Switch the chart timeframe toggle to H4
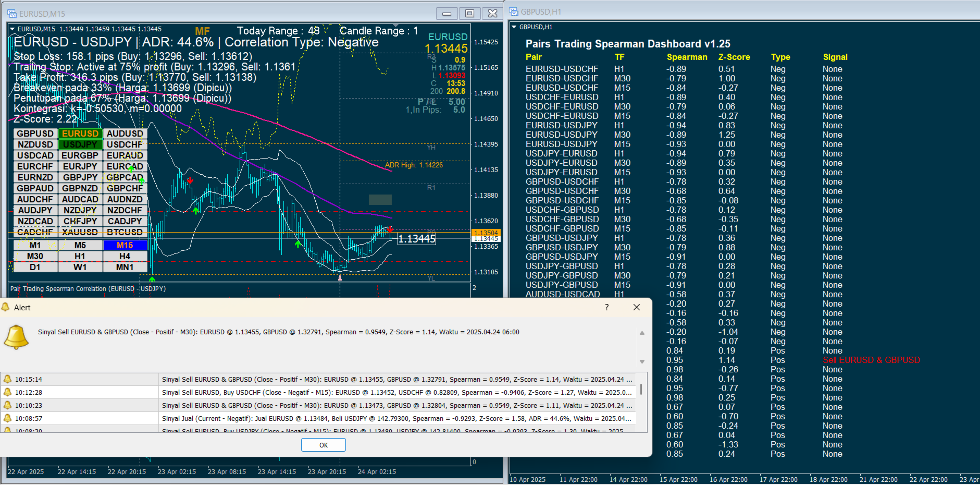The image size is (980, 485). click(x=125, y=256)
